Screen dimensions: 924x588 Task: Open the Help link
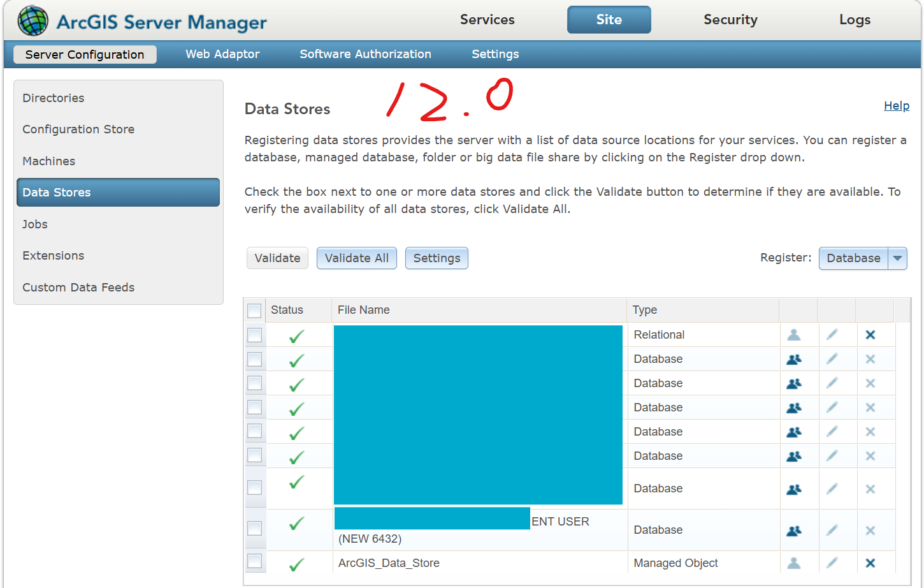click(x=897, y=106)
